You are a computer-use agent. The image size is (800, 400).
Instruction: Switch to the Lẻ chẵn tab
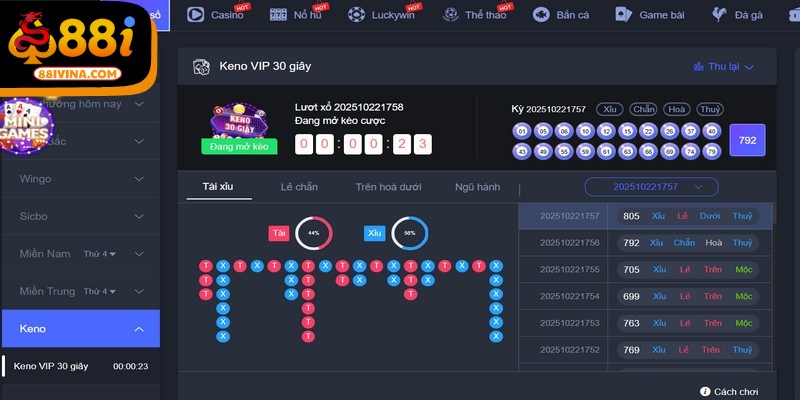tap(299, 187)
